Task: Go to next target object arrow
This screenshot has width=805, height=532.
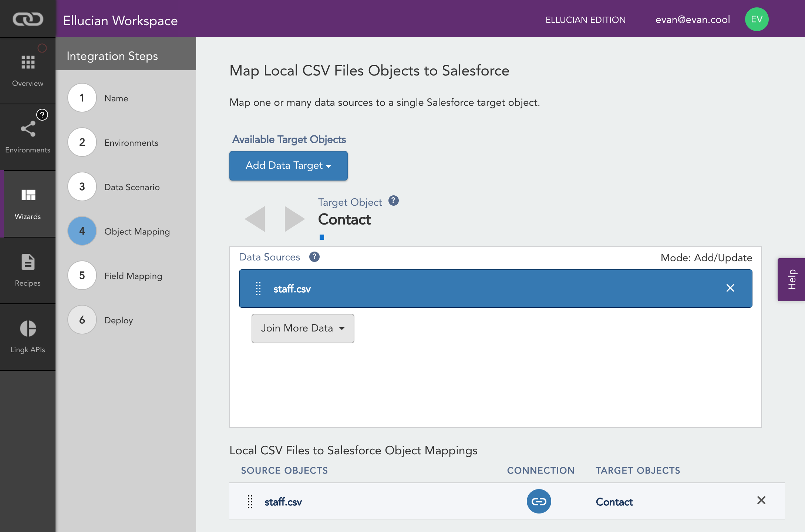Action: 294,219
